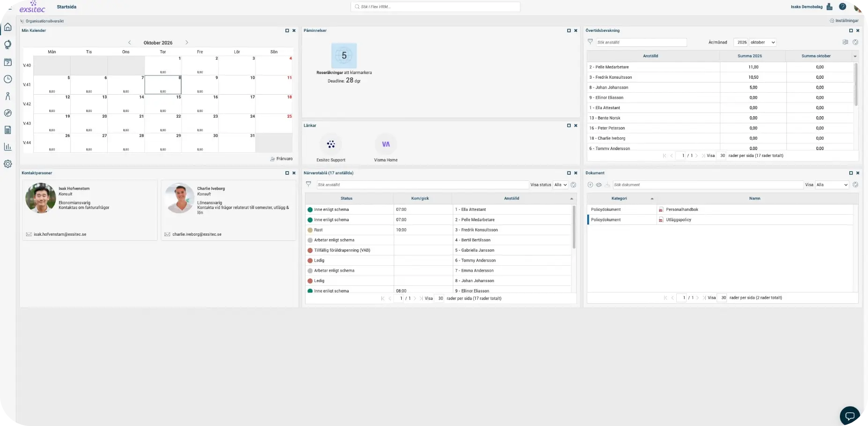Open the compass icon in the sidebar
Screen dimensions: 868x426
[x=7, y=113]
